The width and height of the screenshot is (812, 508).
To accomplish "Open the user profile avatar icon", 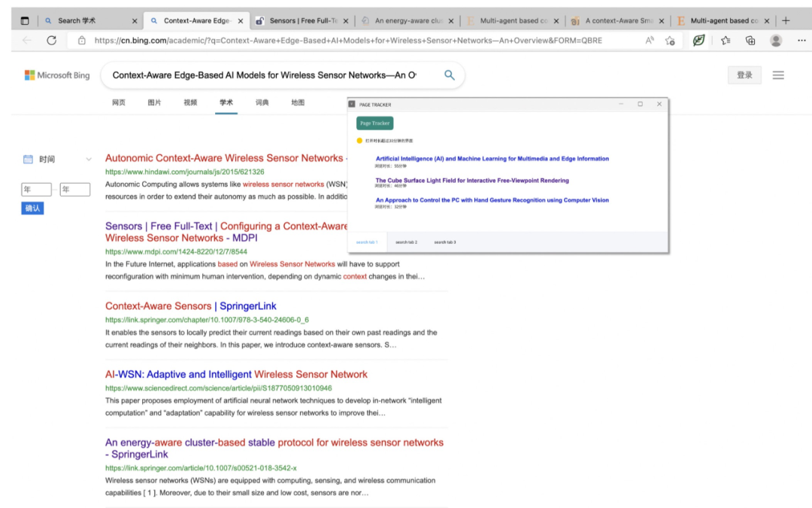I will coord(775,41).
